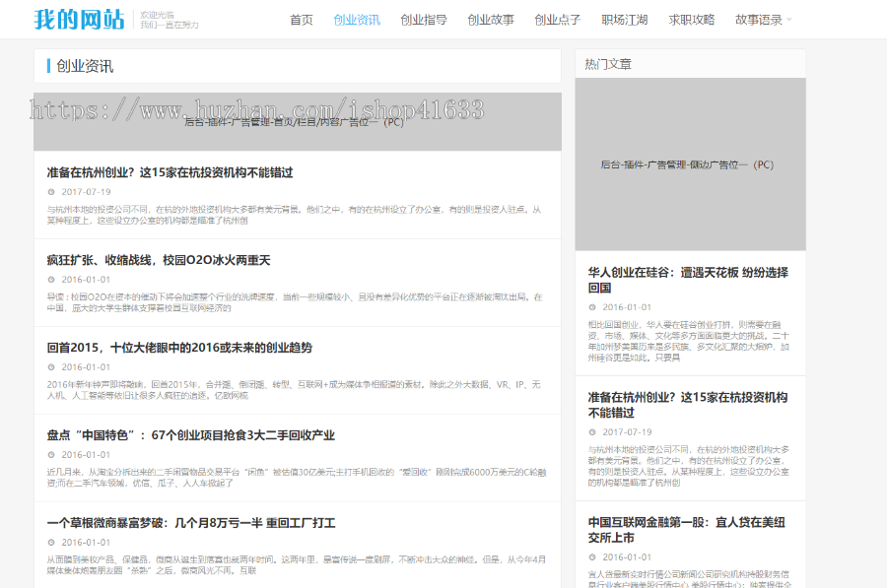Click clock icon for 草根微商 article date

point(51,543)
